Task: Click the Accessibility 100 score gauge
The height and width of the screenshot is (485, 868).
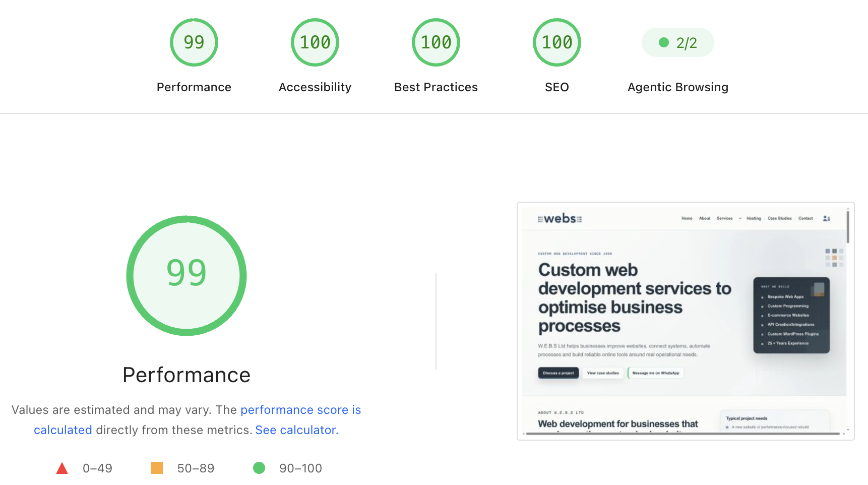Action: pyautogui.click(x=315, y=42)
